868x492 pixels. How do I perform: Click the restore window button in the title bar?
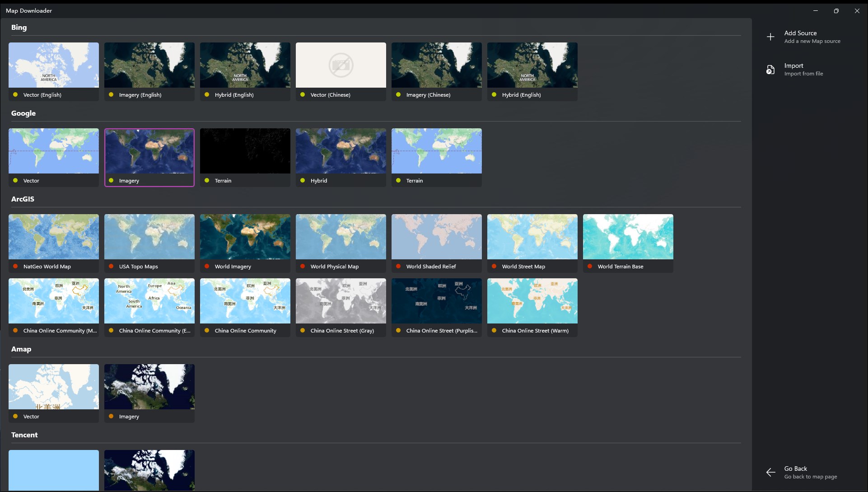[x=836, y=11]
